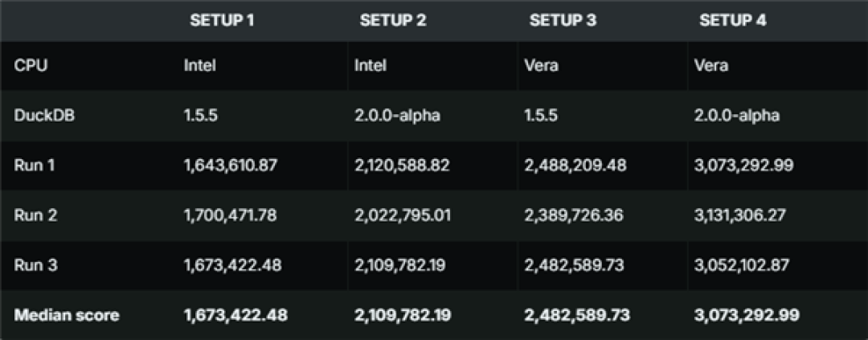Click Setup 1 Run 1 value 1,643,610.87
Image resolution: width=868 pixels, height=340 pixels.
pos(231,166)
